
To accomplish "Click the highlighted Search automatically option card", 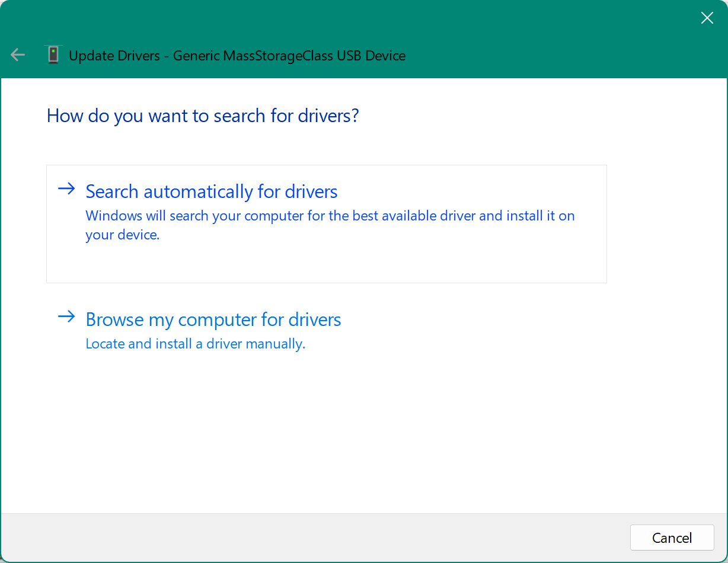I will click(326, 223).
